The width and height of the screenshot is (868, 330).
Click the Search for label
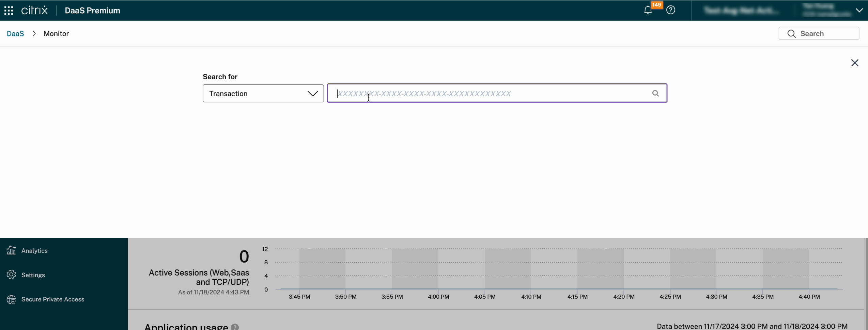click(x=220, y=77)
